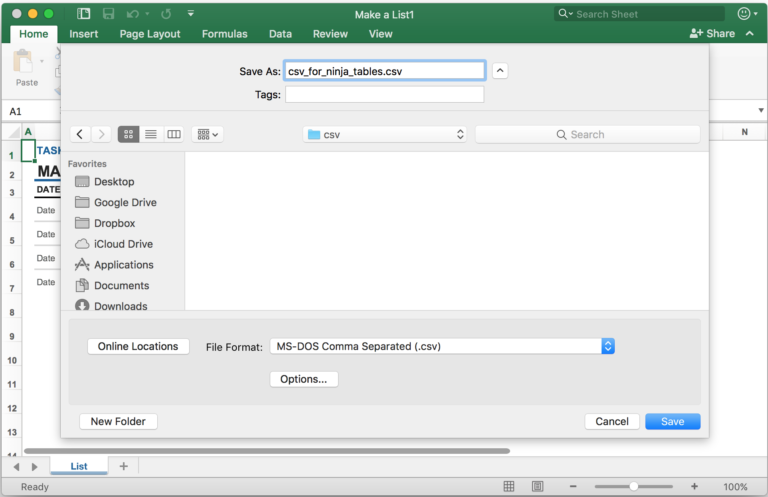Click the Tags input field
Image resolution: width=768 pixels, height=497 pixels.
[384, 95]
